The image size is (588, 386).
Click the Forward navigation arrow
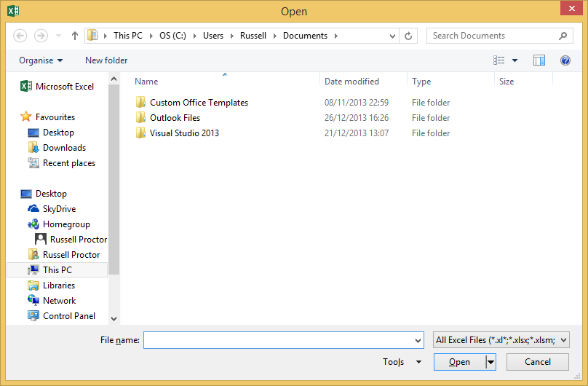[x=41, y=36]
